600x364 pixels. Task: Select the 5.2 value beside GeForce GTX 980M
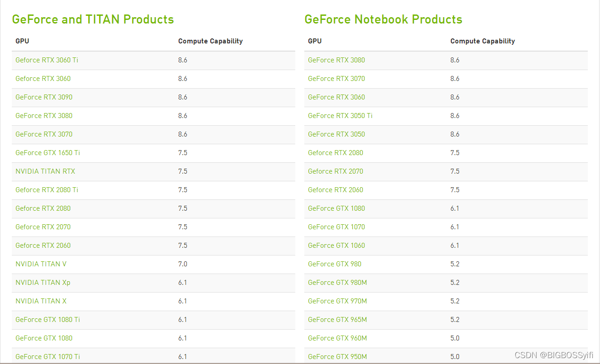[455, 283]
